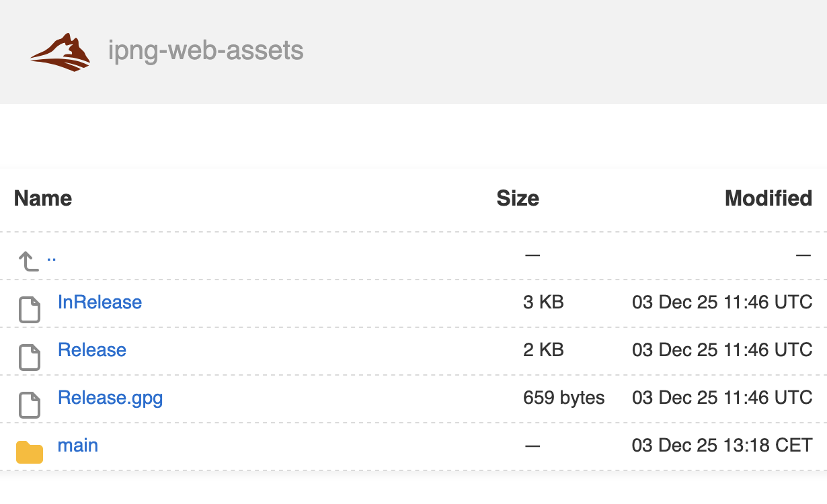Download Release.gpg via its link
This screenshot has height=504, width=827.
[110, 398]
